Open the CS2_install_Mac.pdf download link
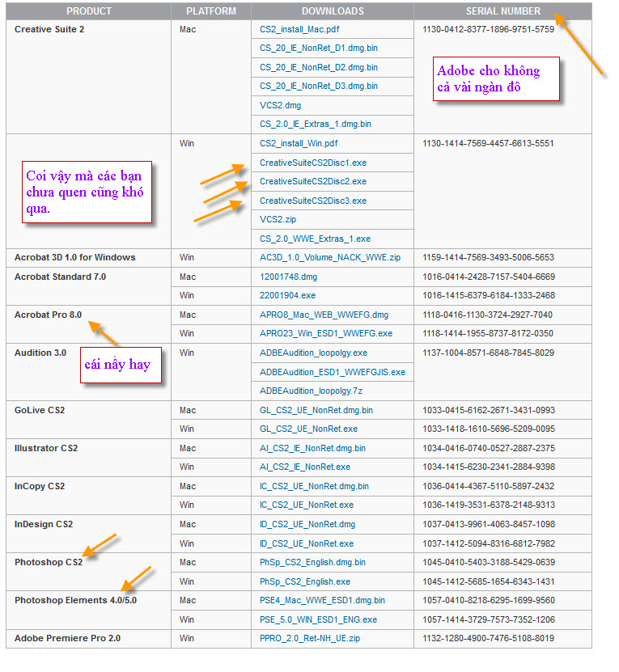Screen dimensions: 619x672 [299, 30]
